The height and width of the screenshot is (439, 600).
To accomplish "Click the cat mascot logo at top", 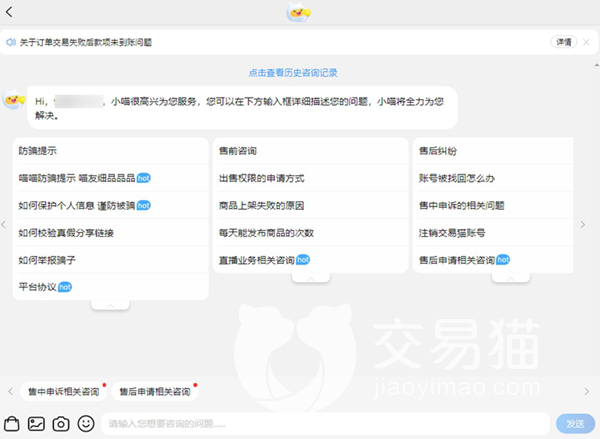I will click(299, 12).
